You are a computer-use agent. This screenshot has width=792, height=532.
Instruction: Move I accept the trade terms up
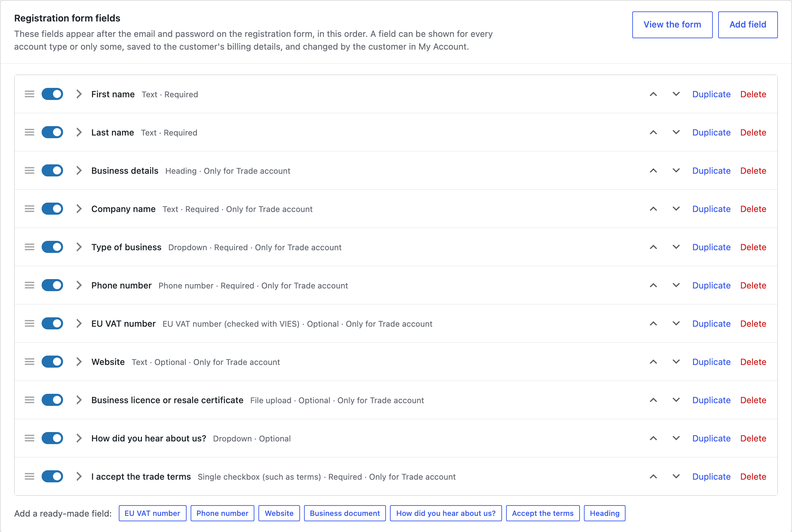(x=653, y=476)
